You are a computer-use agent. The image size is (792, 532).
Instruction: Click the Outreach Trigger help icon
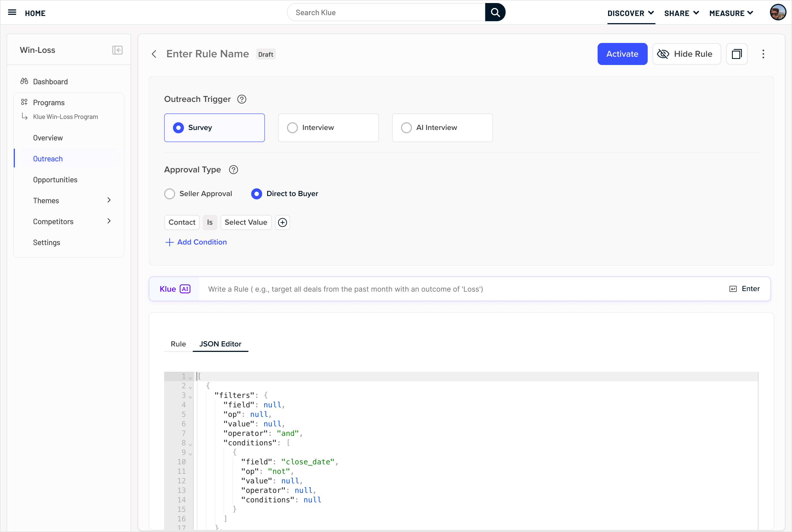click(x=242, y=99)
